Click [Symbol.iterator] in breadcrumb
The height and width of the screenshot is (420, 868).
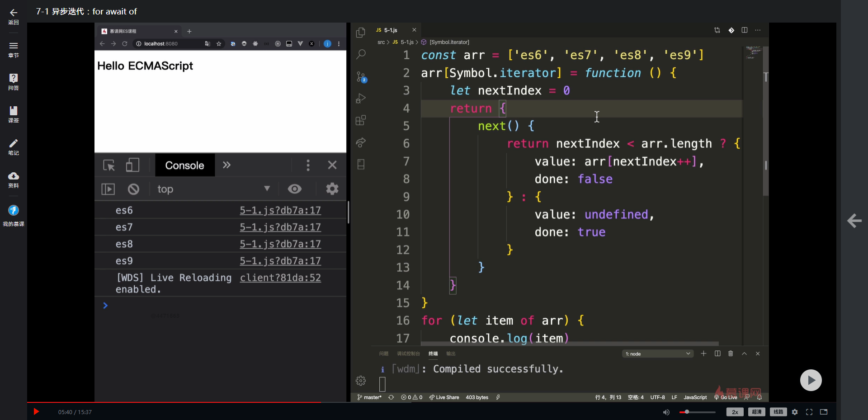pyautogui.click(x=449, y=42)
